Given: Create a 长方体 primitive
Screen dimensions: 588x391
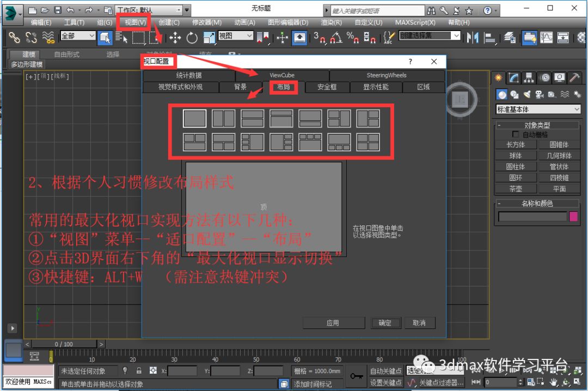Looking at the screenshot, I should click(x=516, y=144).
